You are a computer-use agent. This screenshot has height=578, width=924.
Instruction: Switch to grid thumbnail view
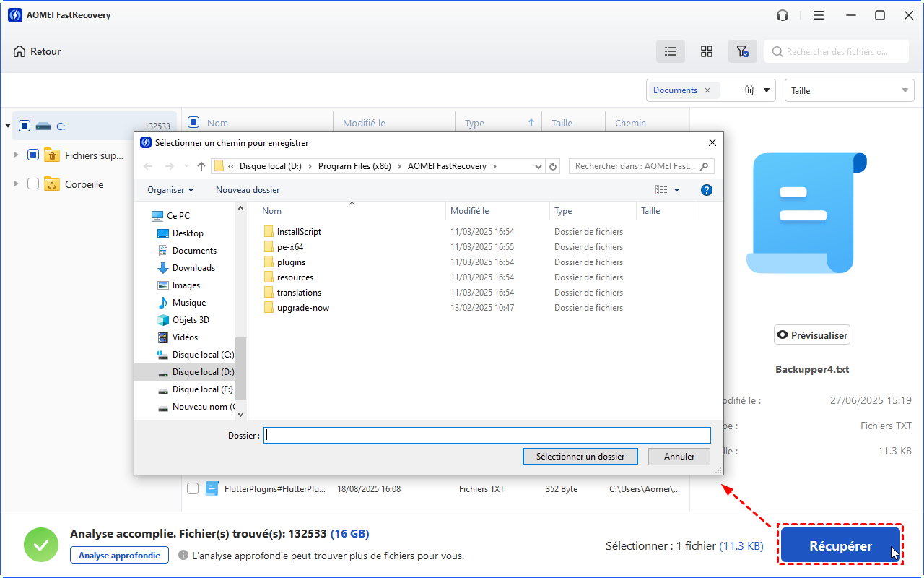pyautogui.click(x=707, y=51)
